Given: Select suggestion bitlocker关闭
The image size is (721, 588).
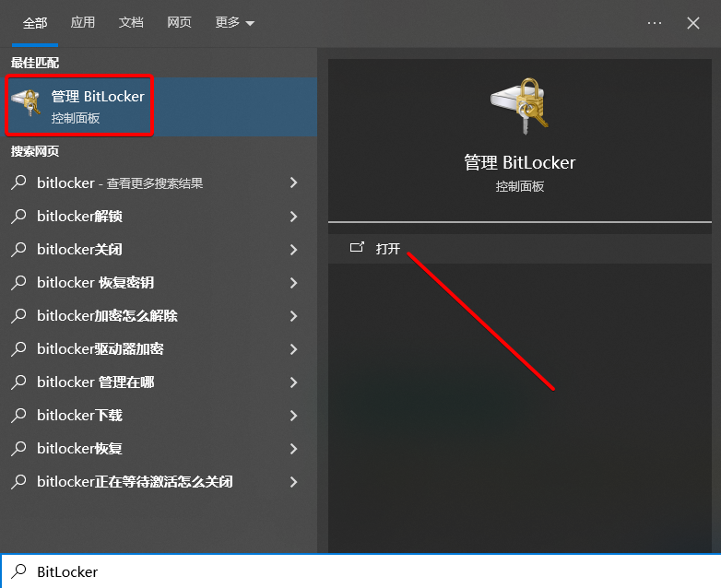Looking at the screenshot, I should click(159, 249).
